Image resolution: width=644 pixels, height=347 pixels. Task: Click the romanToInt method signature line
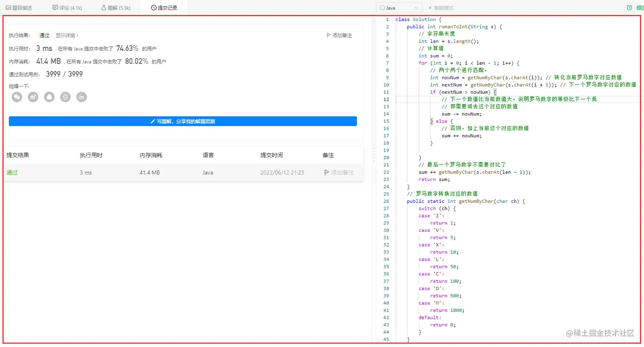[x=454, y=27]
